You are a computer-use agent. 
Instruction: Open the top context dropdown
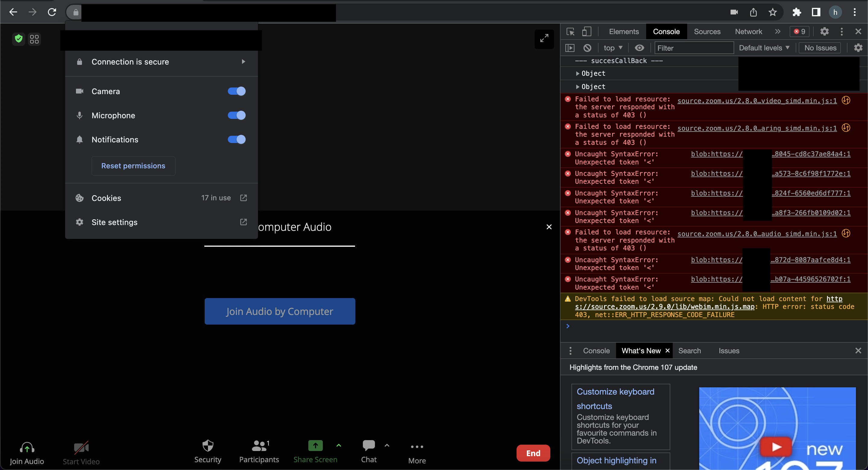(613, 48)
